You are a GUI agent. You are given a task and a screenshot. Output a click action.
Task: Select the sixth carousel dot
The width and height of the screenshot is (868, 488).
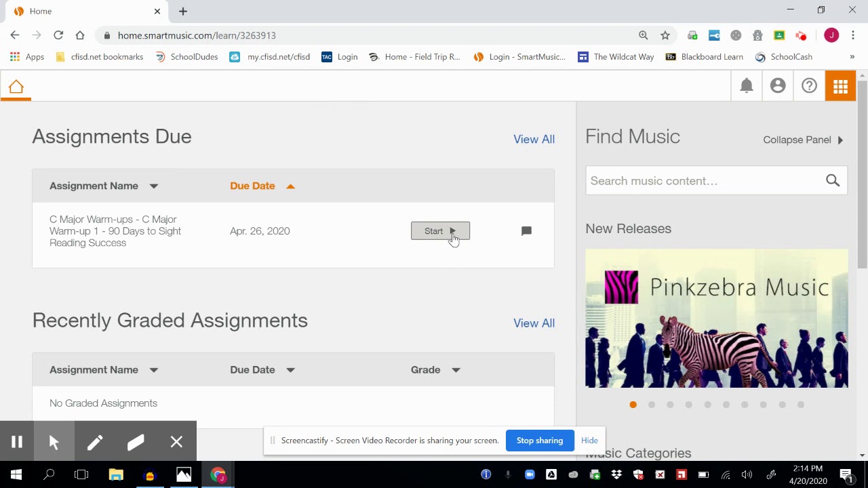click(726, 405)
